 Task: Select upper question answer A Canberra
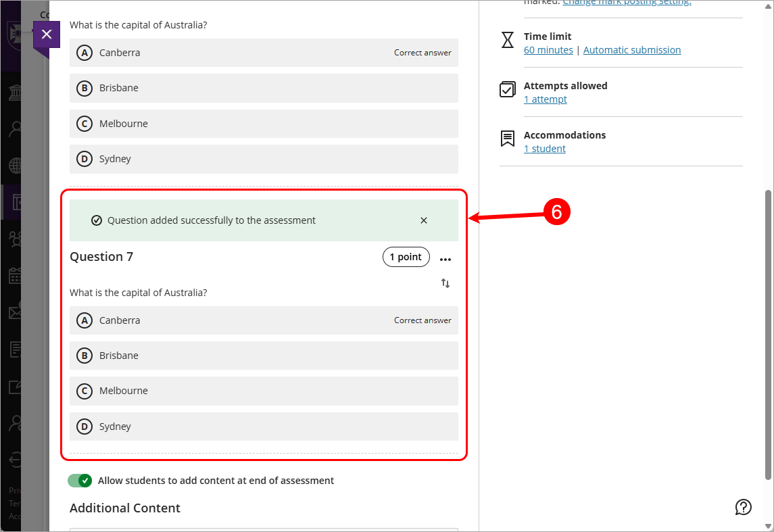coord(264,53)
